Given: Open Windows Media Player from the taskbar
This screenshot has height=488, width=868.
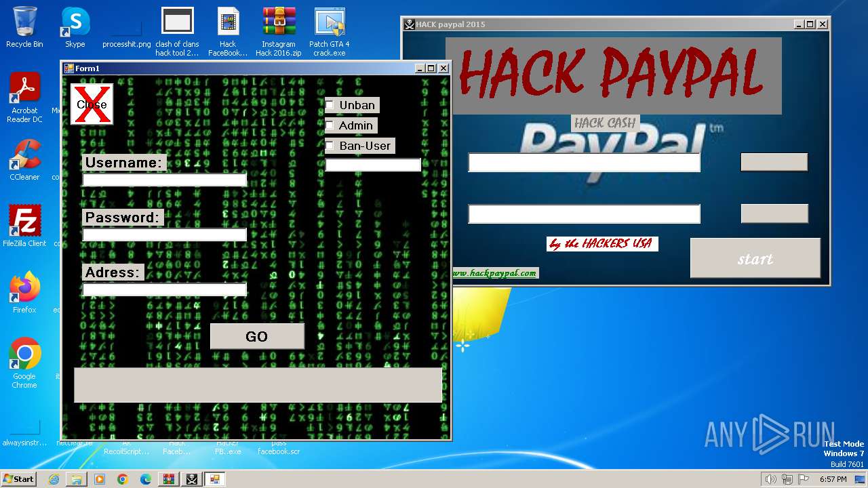Looking at the screenshot, I should [x=100, y=479].
